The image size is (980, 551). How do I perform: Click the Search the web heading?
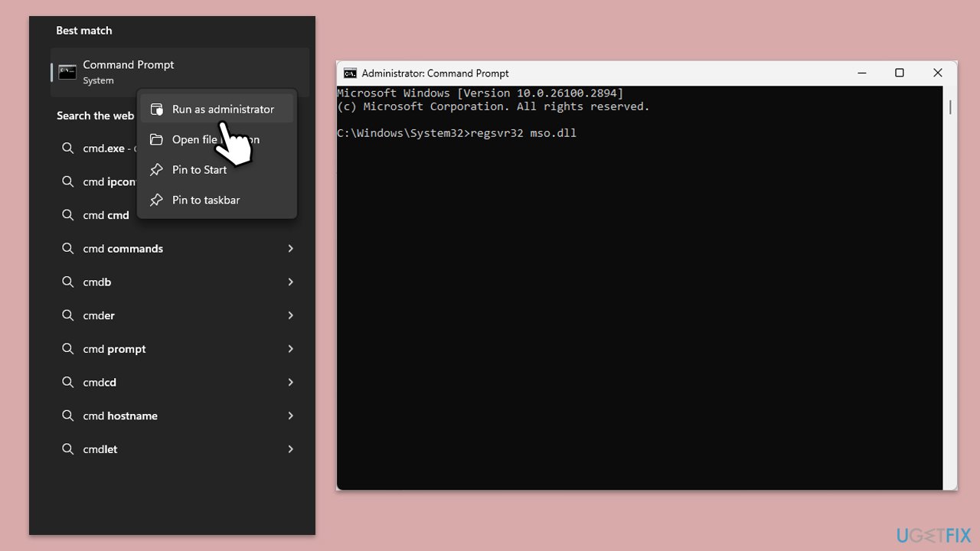click(95, 116)
